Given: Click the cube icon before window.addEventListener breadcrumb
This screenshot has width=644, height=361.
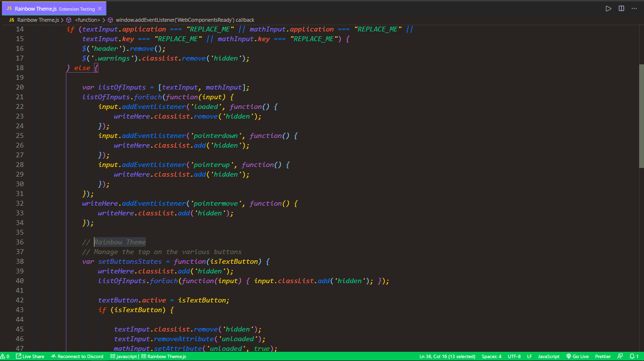Looking at the screenshot, I should tap(110, 20).
